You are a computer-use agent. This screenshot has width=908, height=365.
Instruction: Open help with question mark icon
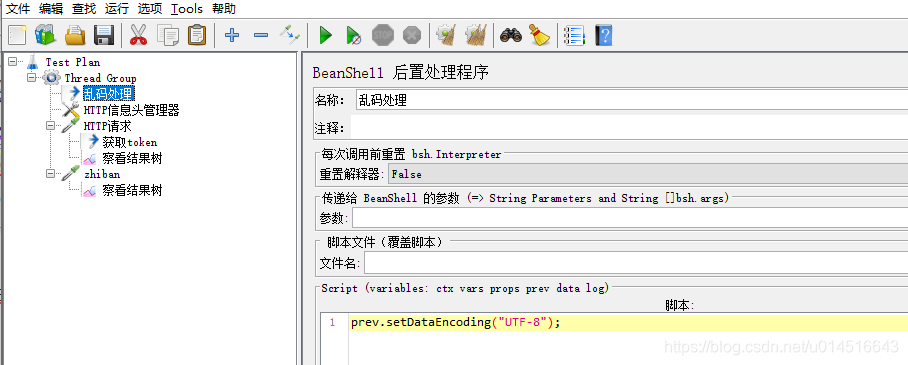click(604, 35)
